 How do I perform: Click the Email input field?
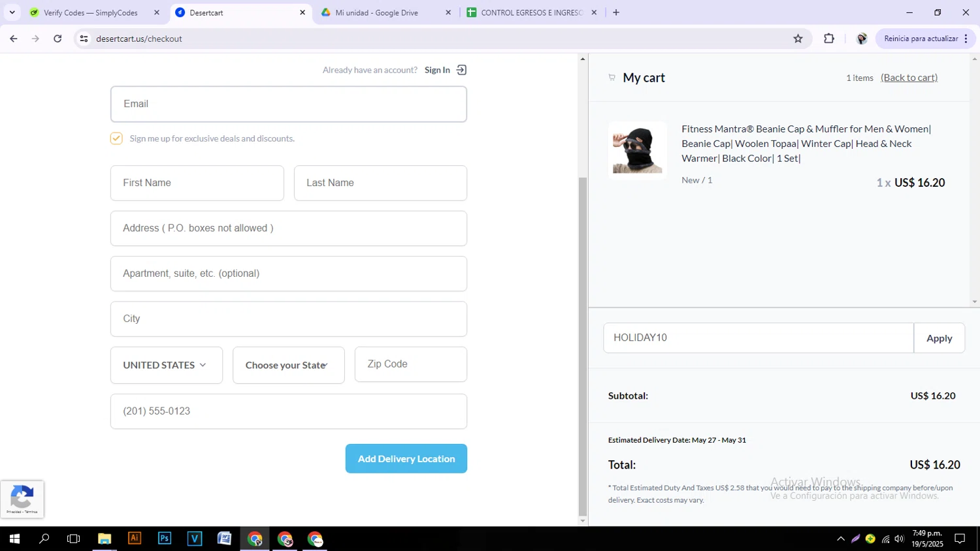(289, 104)
